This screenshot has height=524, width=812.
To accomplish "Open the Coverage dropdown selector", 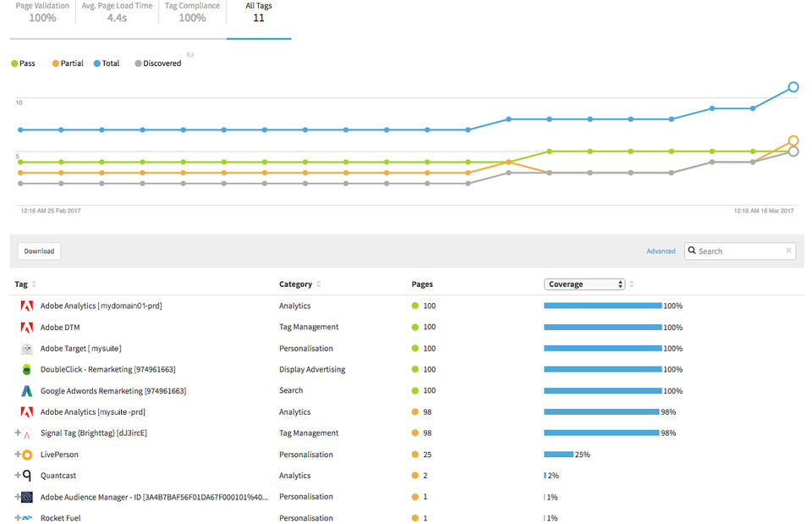I will click(584, 284).
